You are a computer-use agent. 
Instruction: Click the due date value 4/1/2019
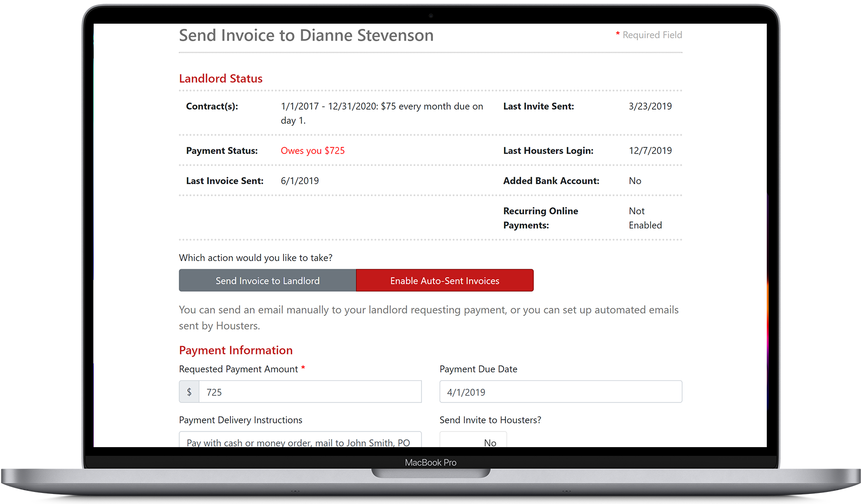(463, 391)
